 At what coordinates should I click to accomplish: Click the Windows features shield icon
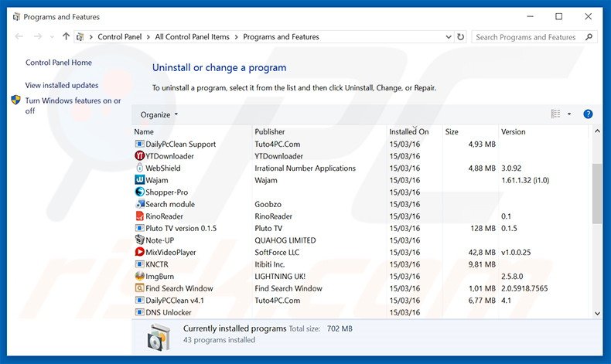[15, 100]
